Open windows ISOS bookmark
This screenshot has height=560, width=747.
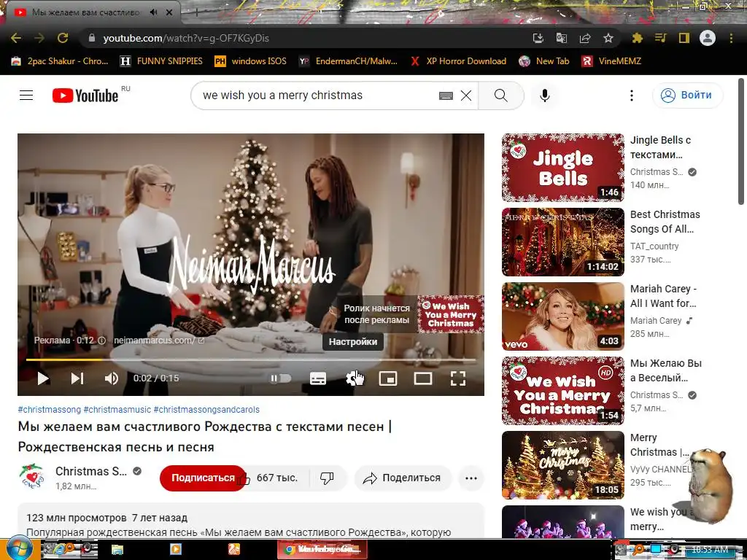[x=251, y=61]
